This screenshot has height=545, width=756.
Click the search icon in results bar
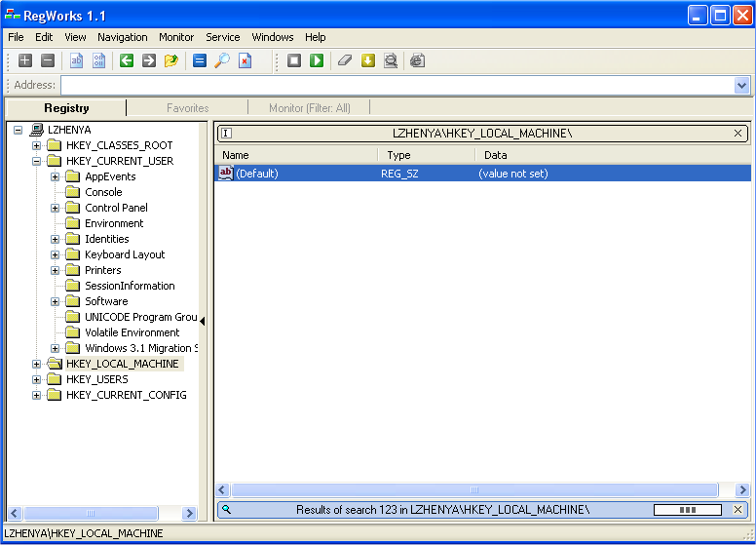coord(227,509)
